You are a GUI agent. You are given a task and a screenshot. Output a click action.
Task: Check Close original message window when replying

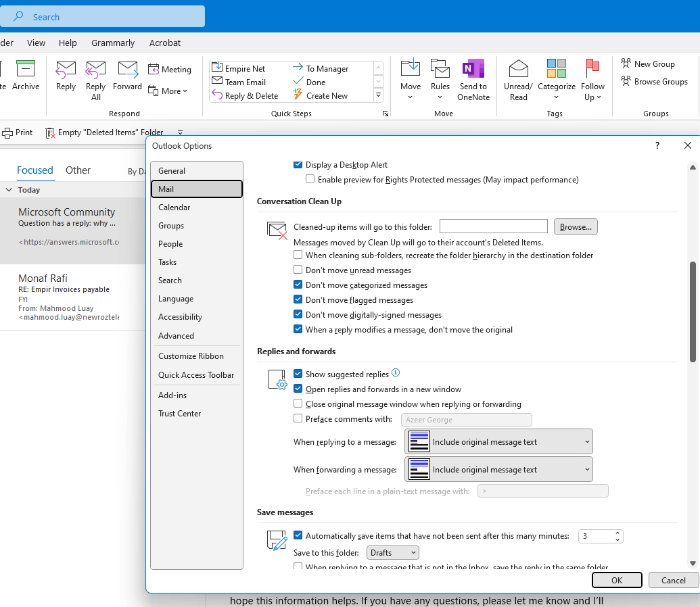(298, 404)
